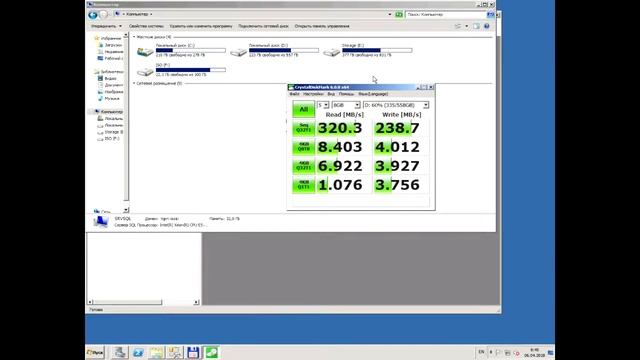
Task: Click the EN language indicator in tray
Action: pyautogui.click(x=481, y=352)
